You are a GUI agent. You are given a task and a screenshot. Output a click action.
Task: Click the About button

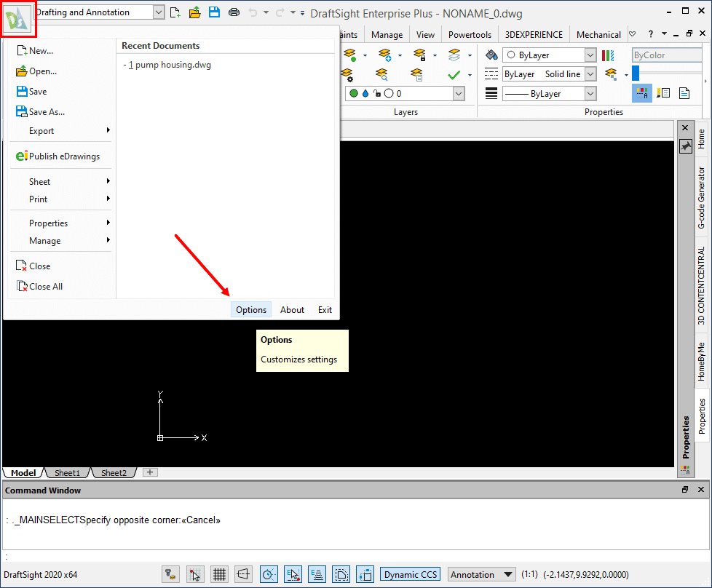292,310
